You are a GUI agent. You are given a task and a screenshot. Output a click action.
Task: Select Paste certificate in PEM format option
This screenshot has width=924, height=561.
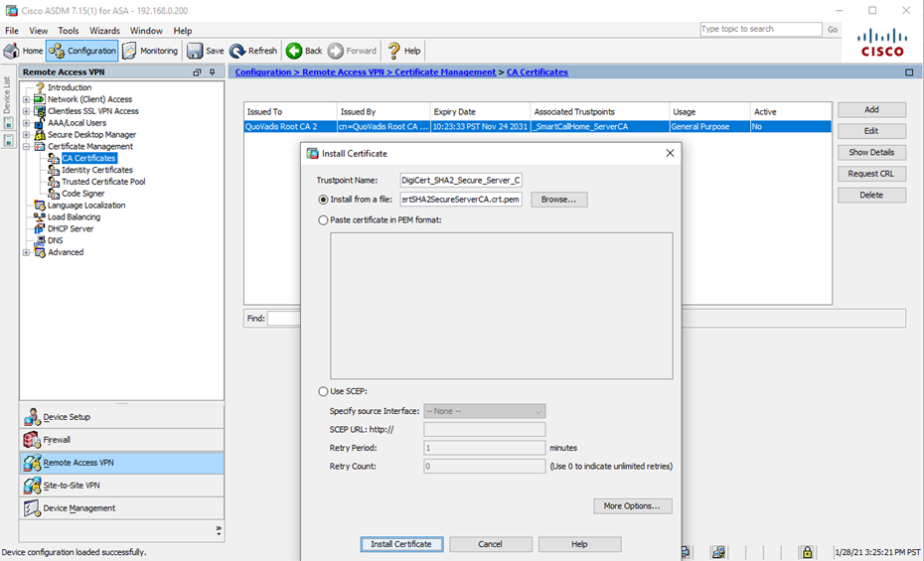point(323,220)
